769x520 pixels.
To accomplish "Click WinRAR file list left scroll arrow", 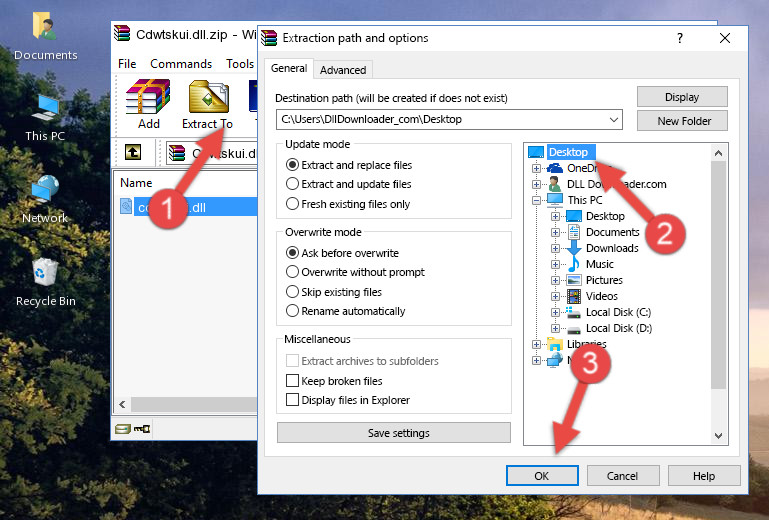I will (123, 404).
